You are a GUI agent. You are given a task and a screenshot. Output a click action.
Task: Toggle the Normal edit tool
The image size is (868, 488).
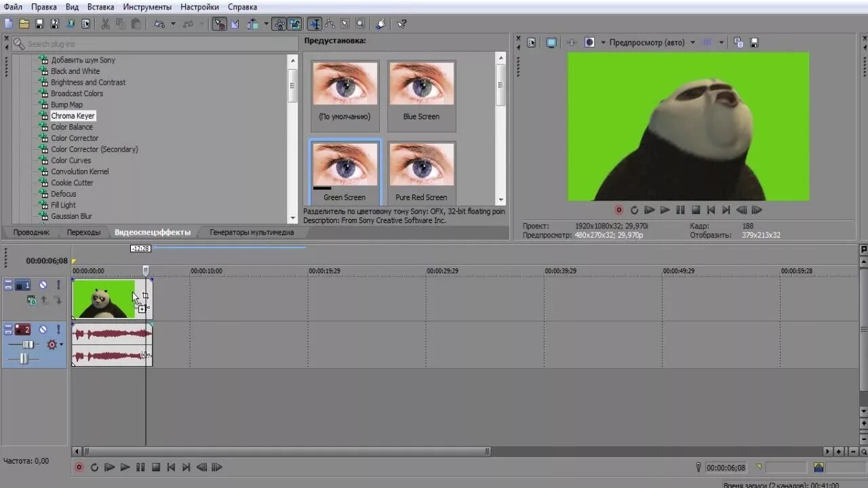coord(315,24)
